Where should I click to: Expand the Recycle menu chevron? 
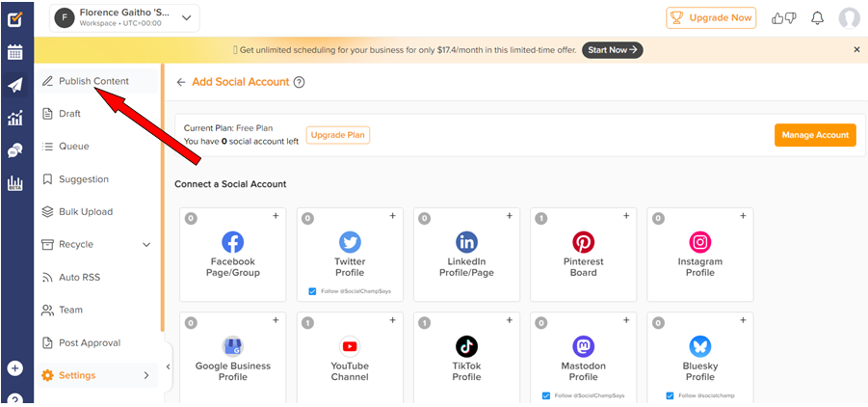pyautogui.click(x=146, y=245)
